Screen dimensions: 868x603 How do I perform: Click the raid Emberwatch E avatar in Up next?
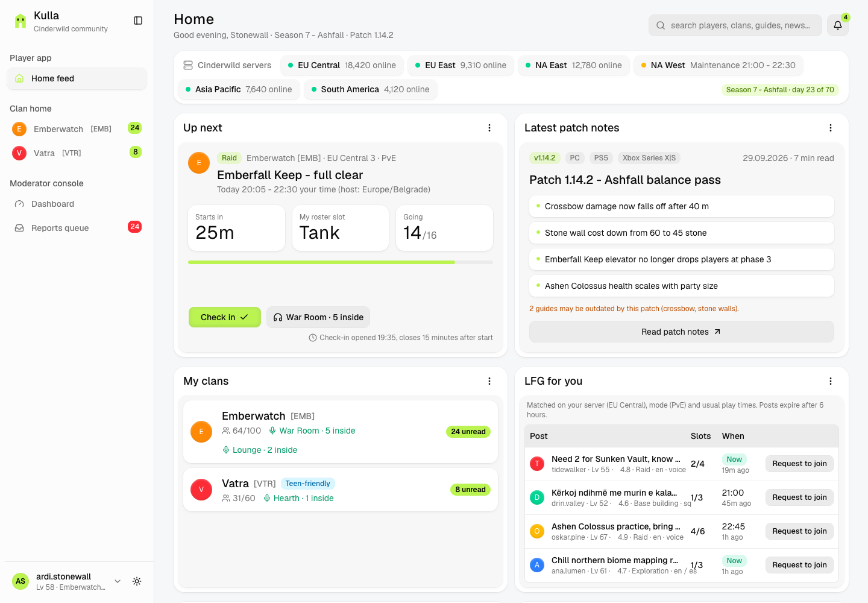[x=199, y=163]
